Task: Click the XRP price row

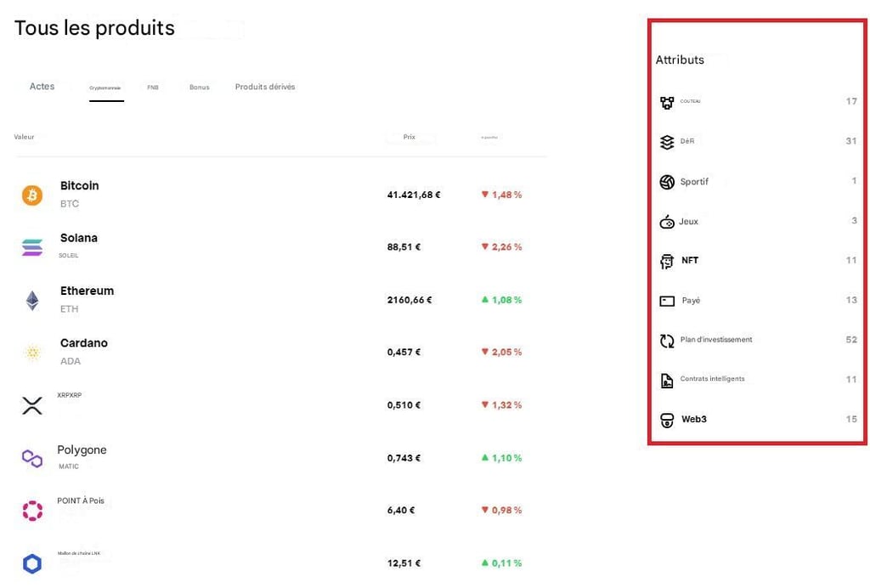Action: pyautogui.click(x=403, y=405)
